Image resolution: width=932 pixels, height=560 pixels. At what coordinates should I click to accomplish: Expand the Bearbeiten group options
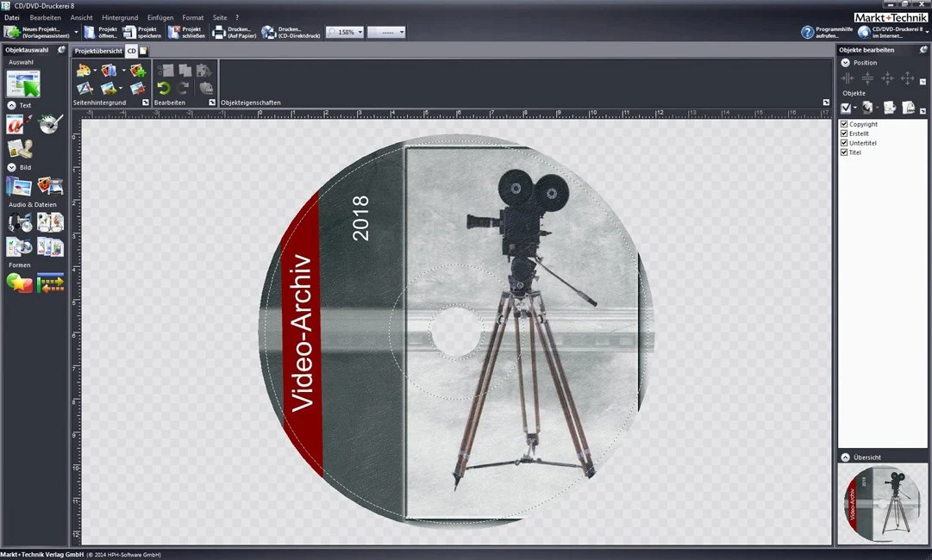click(x=212, y=103)
